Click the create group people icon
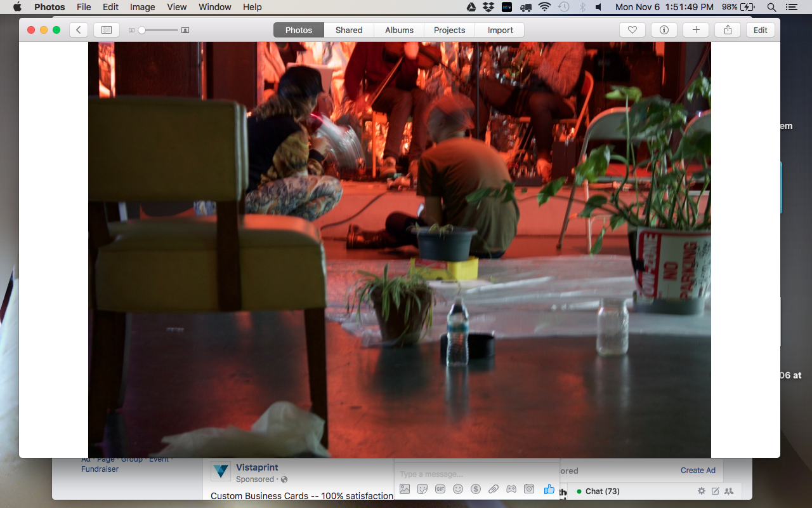The image size is (812, 508). click(729, 491)
